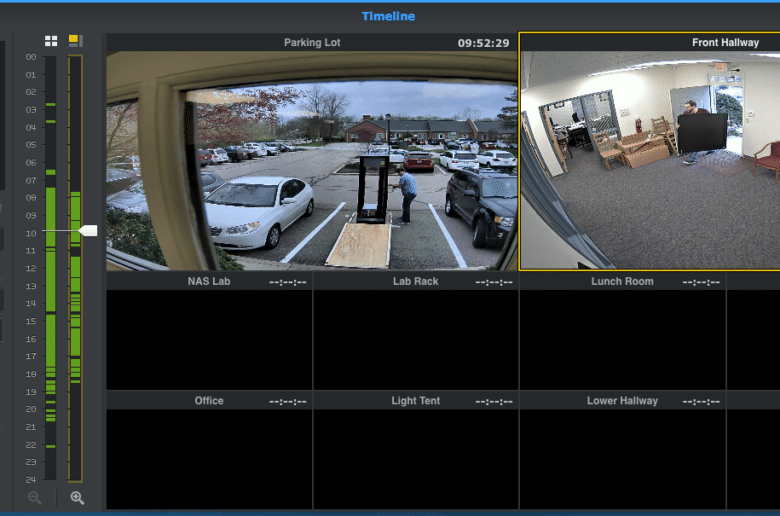Click the timeline playhead handle at 10

[x=88, y=231]
